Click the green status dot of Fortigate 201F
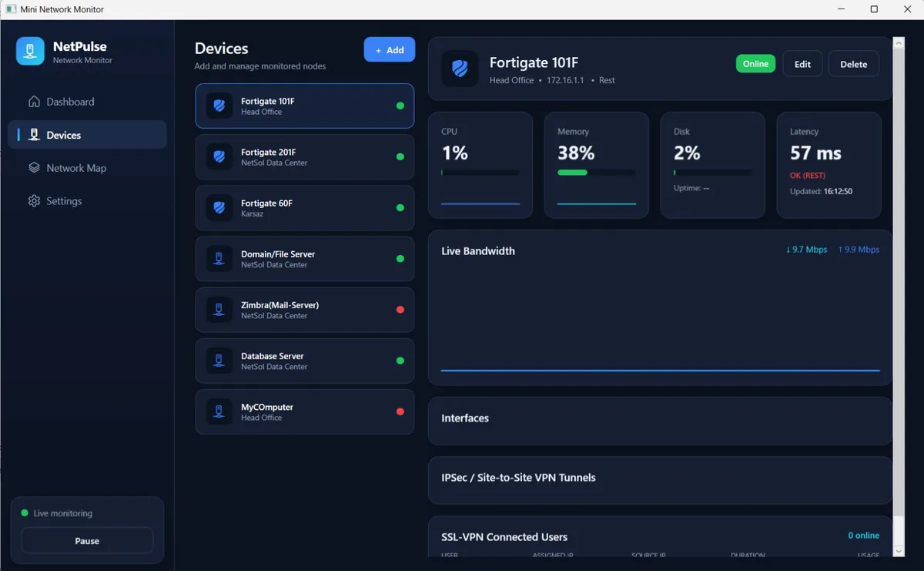Image resolution: width=924 pixels, height=571 pixels. click(x=400, y=156)
